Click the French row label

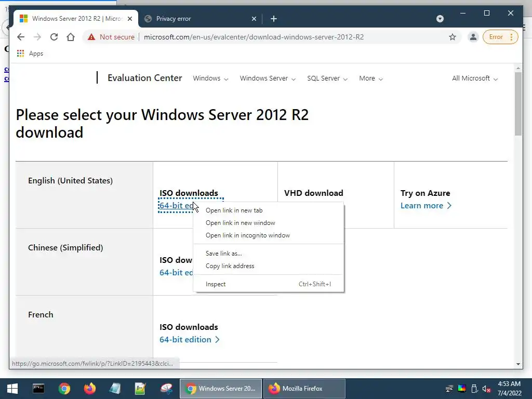point(41,314)
